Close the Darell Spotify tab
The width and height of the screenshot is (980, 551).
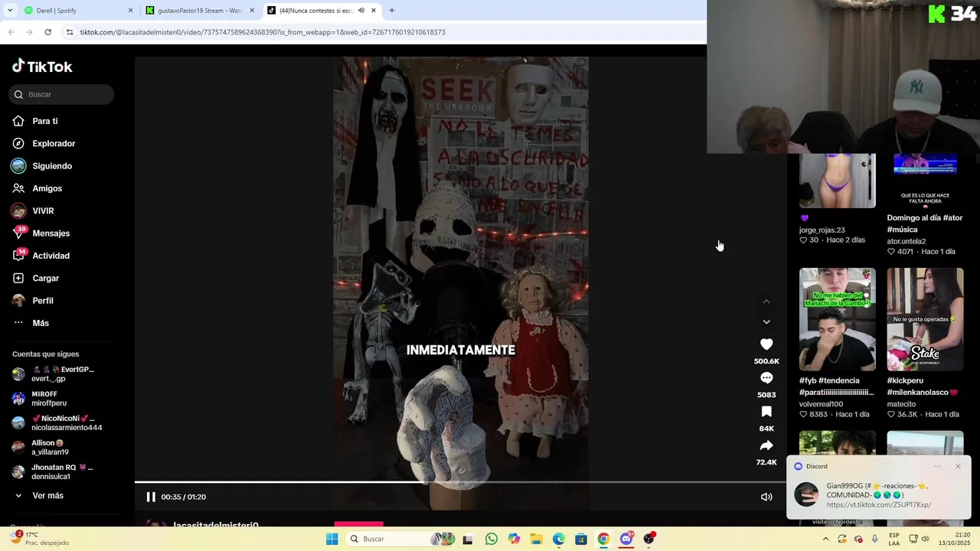(x=130, y=11)
